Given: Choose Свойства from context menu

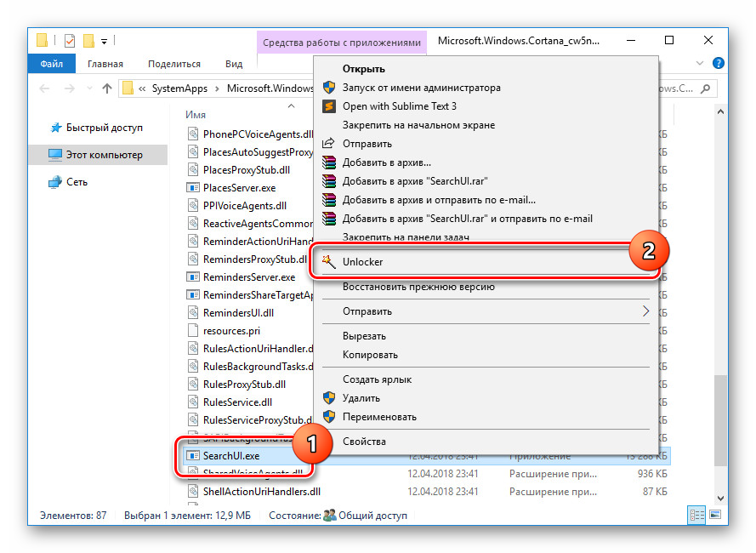Looking at the screenshot, I should (365, 441).
